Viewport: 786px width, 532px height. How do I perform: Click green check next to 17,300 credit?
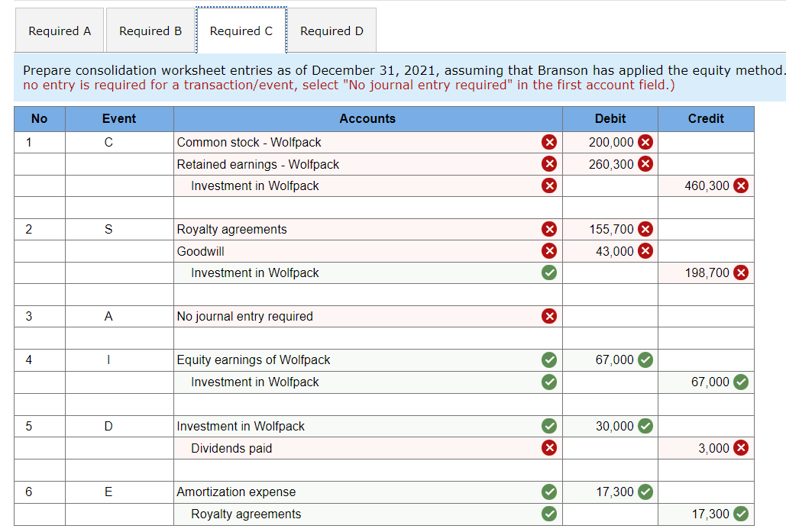point(741,514)
